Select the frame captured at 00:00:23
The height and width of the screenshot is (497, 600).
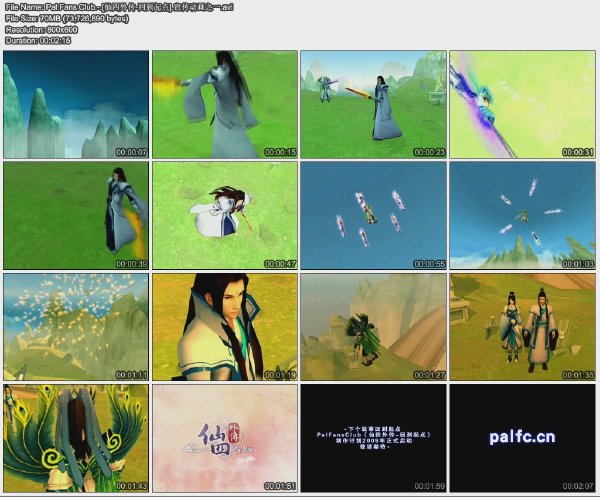pyautogui.click(x=373, y=104)
